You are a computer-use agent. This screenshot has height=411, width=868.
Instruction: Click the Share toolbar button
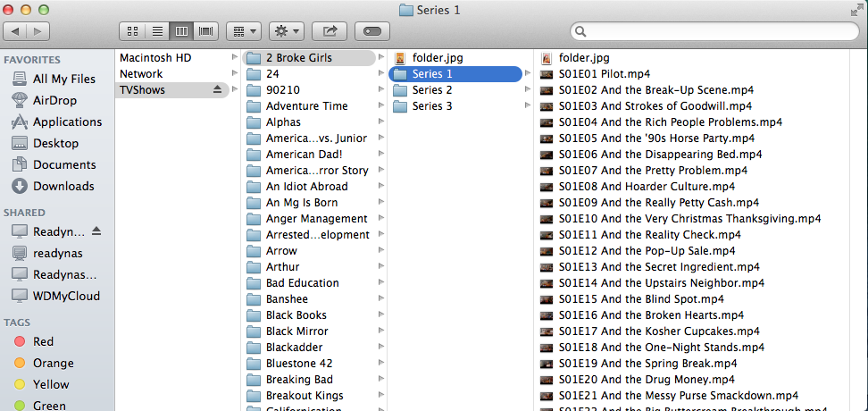tap(330, 31)
